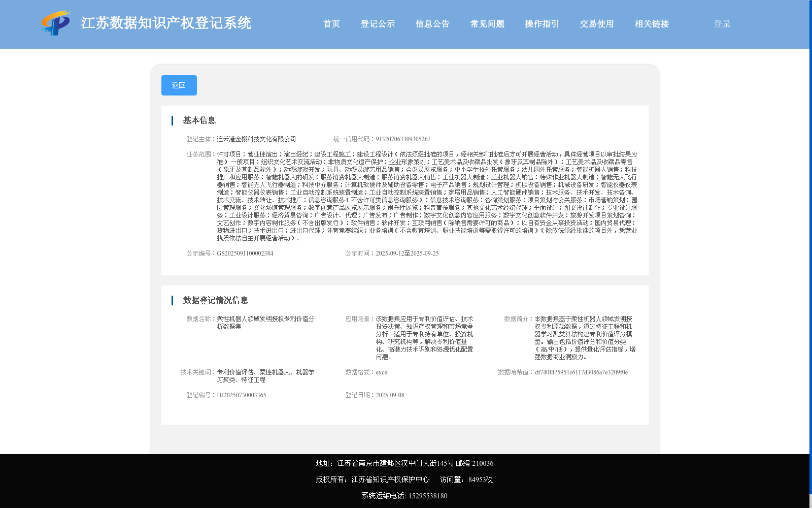Select the 数据登记情况信息 section heading

[216, 300]
